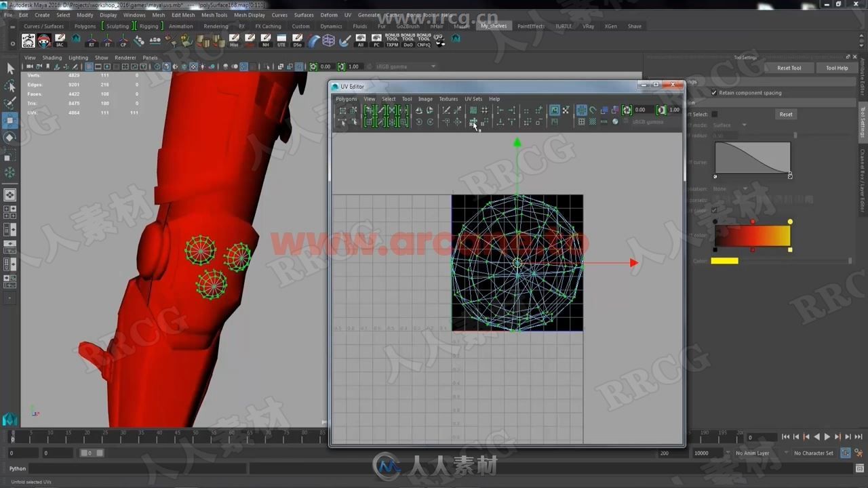868x488 pixels.
Task: Open the Attribute Editor side tab
Action: coord(863,77)
